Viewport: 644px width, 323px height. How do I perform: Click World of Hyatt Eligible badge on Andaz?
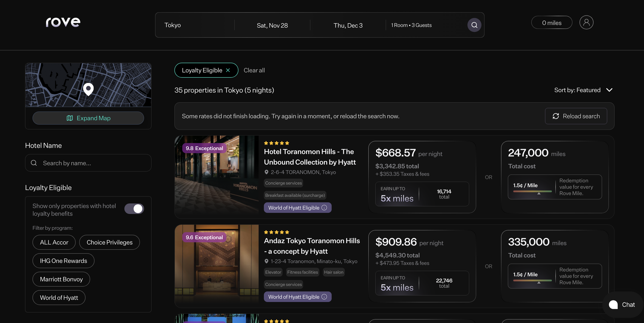[298, 297]
